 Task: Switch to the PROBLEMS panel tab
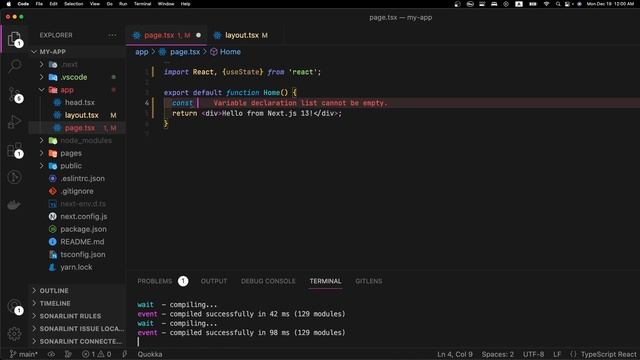coord(155,281)
